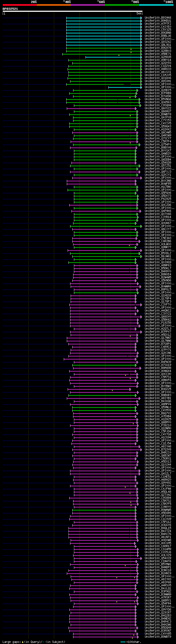
Task: Click the query end position 544
Action: (139, 13)
